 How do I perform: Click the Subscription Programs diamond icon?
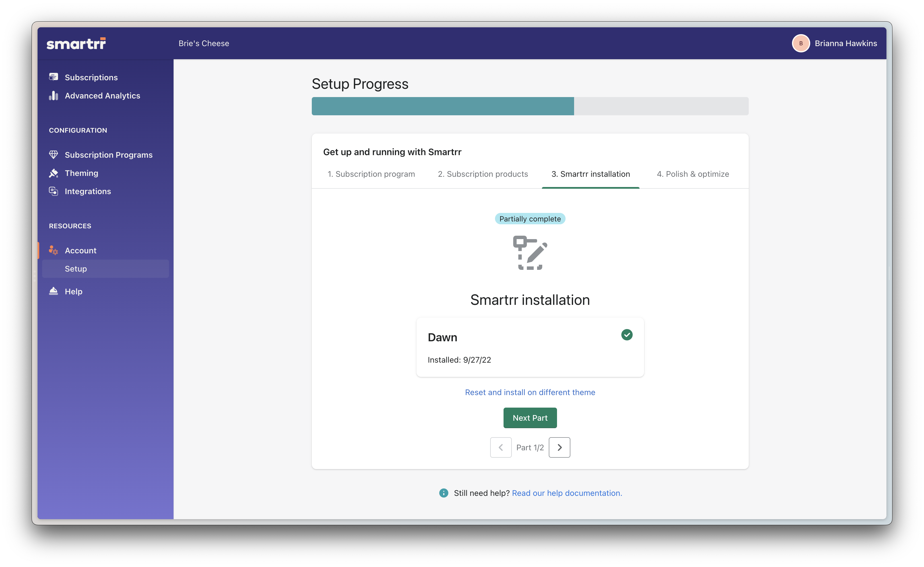pyautogui.click(x=53, y=155)
